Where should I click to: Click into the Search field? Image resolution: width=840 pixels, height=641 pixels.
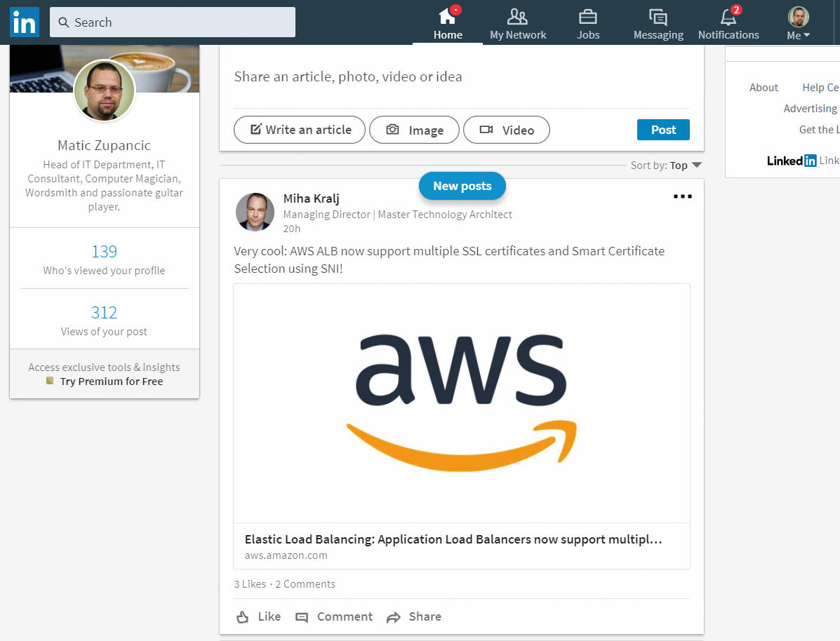coord(173,22)
